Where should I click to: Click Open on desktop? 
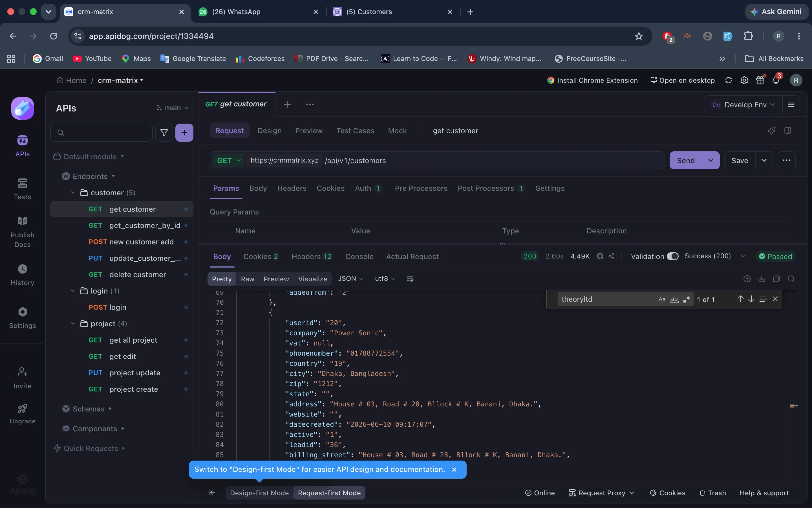click(683, 80)
